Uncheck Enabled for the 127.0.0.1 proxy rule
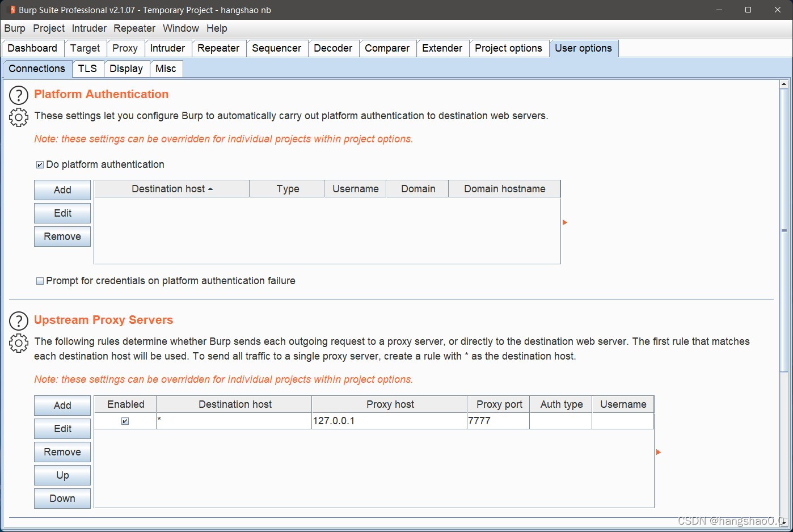793x532 pixels. pyautogui.click(x=125, y=421)
